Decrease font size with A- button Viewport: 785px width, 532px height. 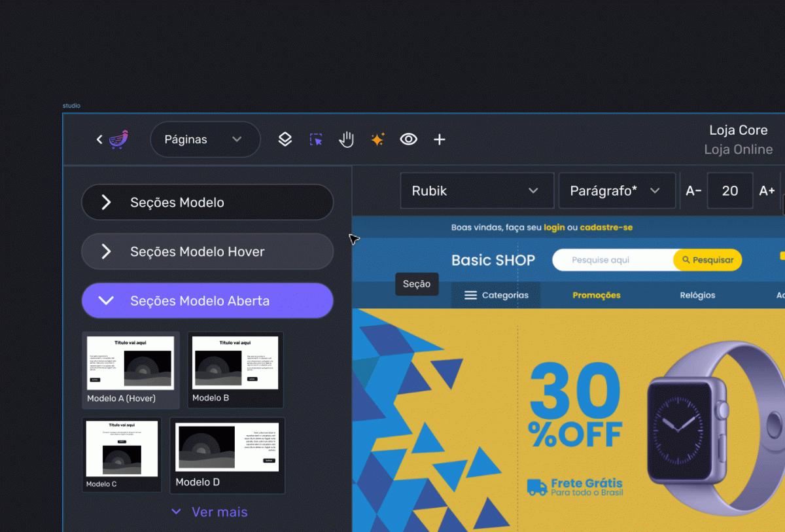click(693, 191)
